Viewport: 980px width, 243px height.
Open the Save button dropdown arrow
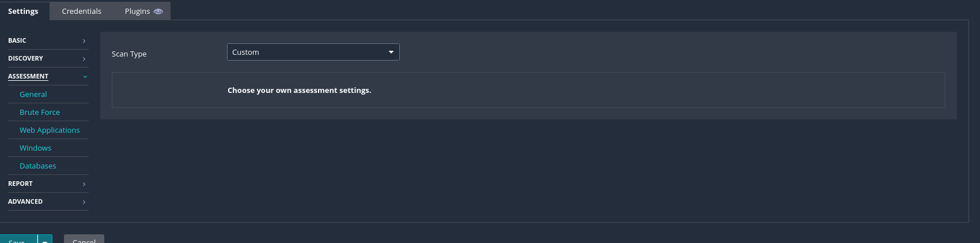[45, 240]
